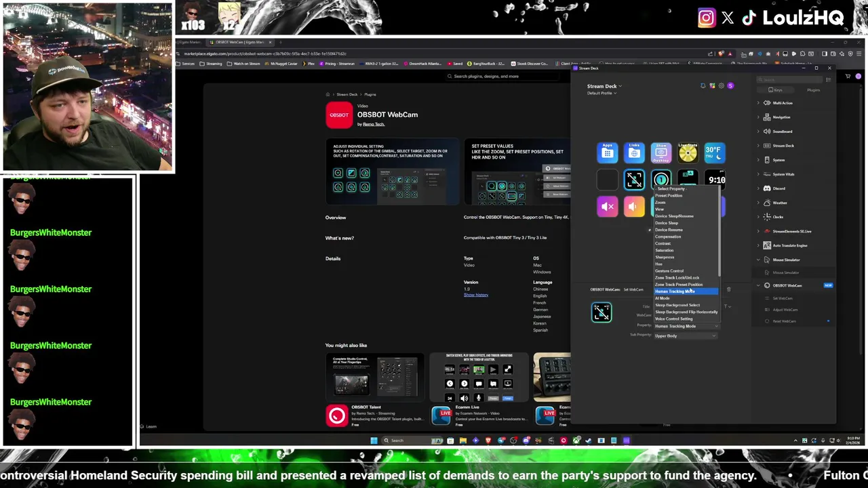Choose AI Mode from property list
This screenshot has width=868, height=488.
pyautogui.click(x=686, y=298)
